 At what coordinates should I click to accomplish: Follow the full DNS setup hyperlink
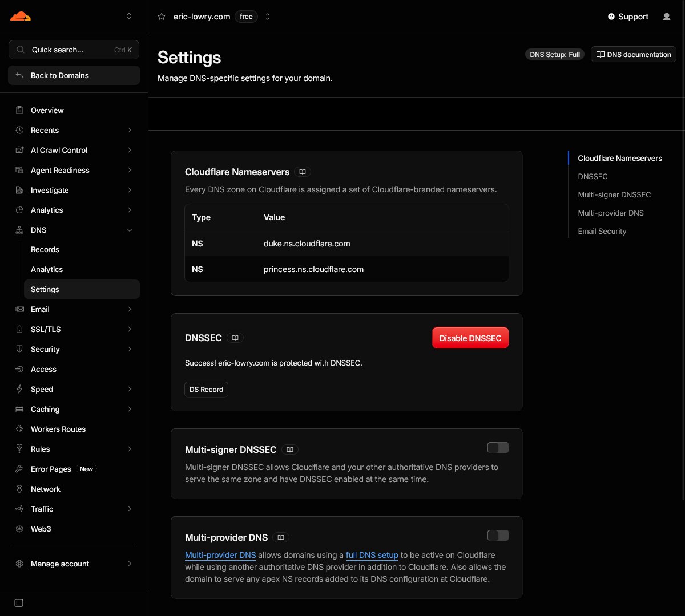[x=372, y=555]
